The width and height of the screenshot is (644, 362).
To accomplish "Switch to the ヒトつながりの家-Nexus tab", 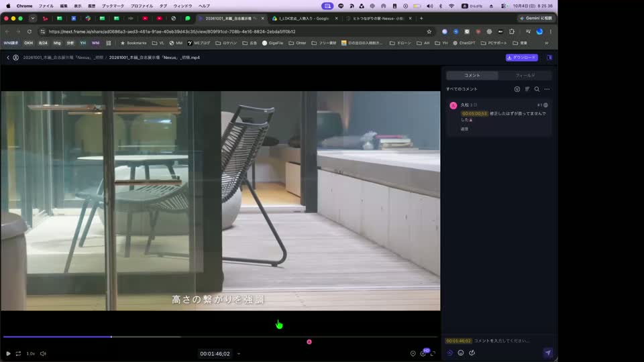I will (x=378, y=19).
